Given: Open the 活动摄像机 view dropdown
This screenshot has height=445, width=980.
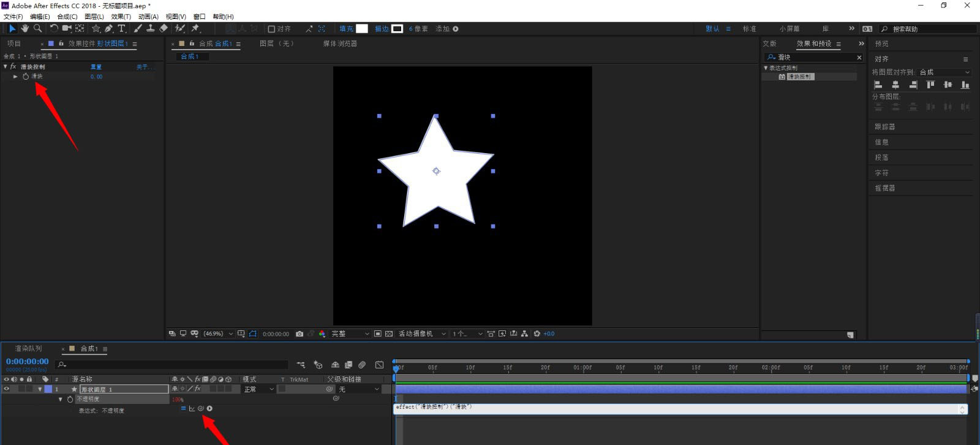Looking at the screenshot, I should [423, 334].
